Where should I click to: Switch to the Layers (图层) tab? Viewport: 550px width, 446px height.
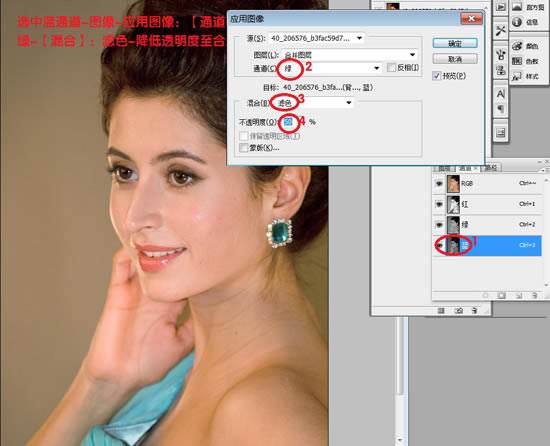[x=444, y=168]
